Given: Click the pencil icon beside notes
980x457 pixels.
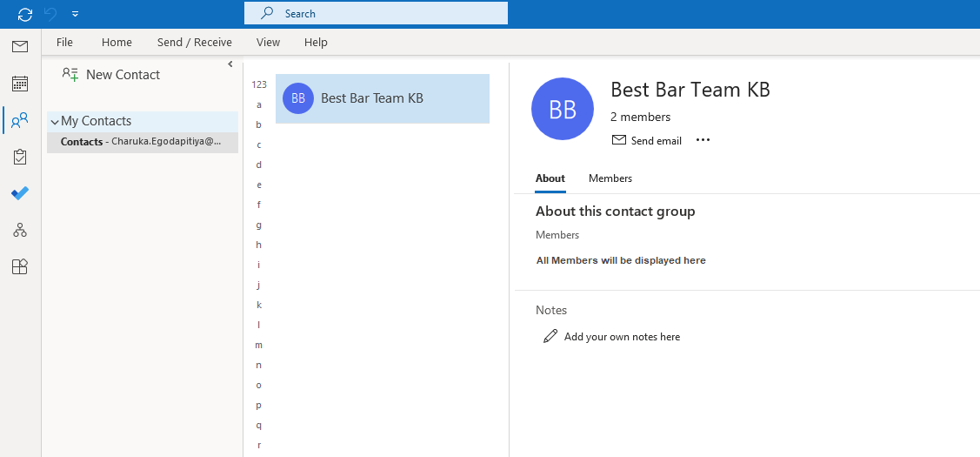Looking at the screenshot, I should [550, 336].
